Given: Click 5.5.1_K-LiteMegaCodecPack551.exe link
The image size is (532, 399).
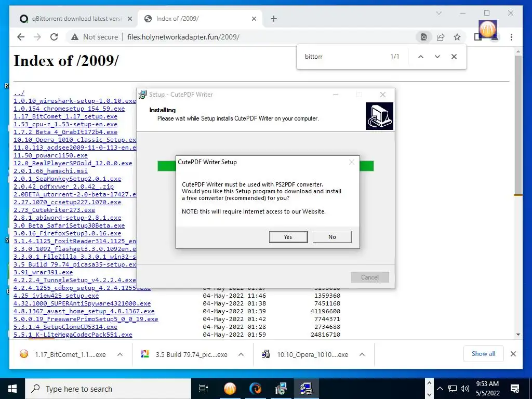Looking at the screenshot, I should (x=73, y=335).
